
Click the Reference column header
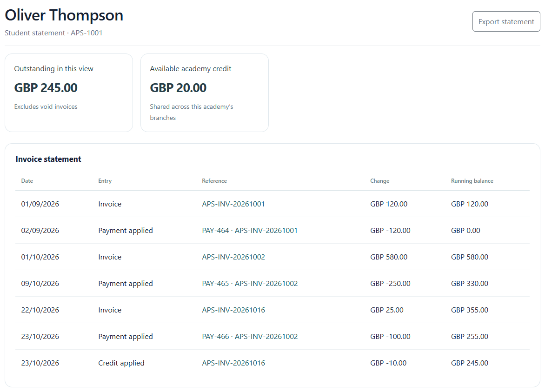pos(214,181)
